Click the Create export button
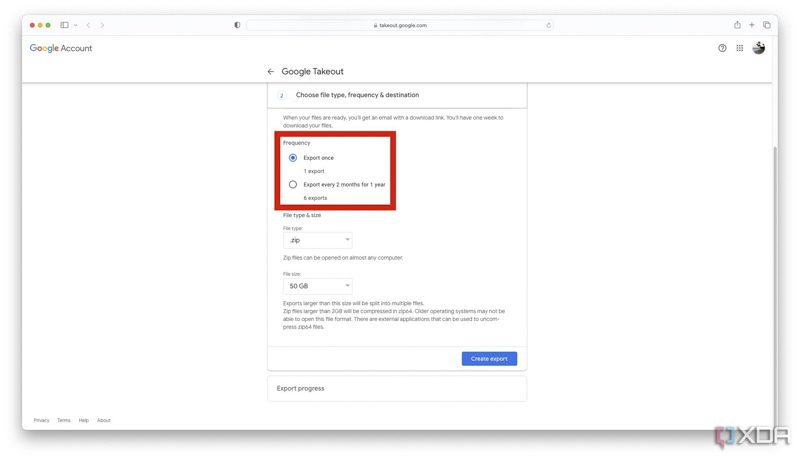This screenshot has height=459, width=800. (x=489, y=359)
